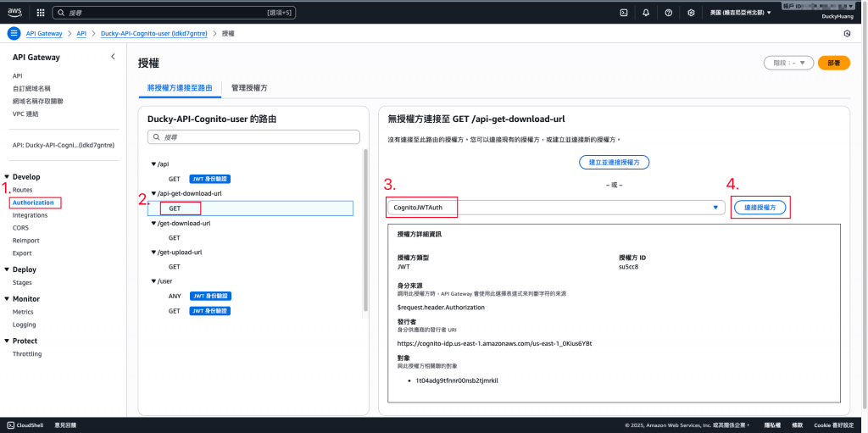Screen dimensions: 868x433
Task: Collapse the Develop sidebar section
Action: coord(7,177)
